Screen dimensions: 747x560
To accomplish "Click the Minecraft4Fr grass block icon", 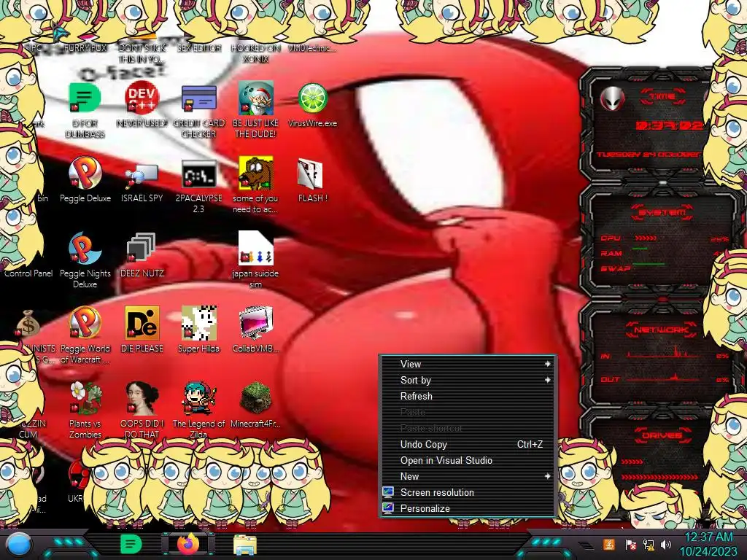I will click(256, 398).
